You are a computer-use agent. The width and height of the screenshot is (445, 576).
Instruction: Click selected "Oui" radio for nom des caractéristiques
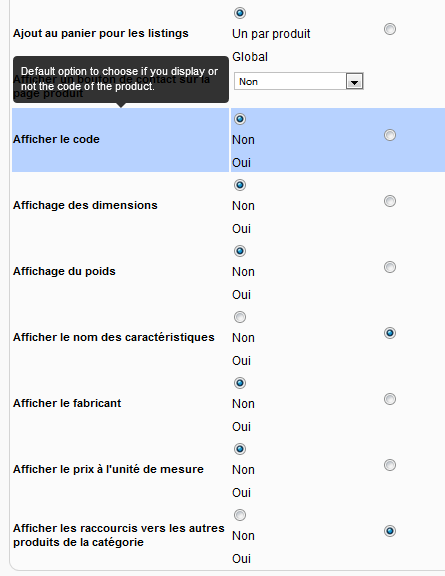pos(390,333)
